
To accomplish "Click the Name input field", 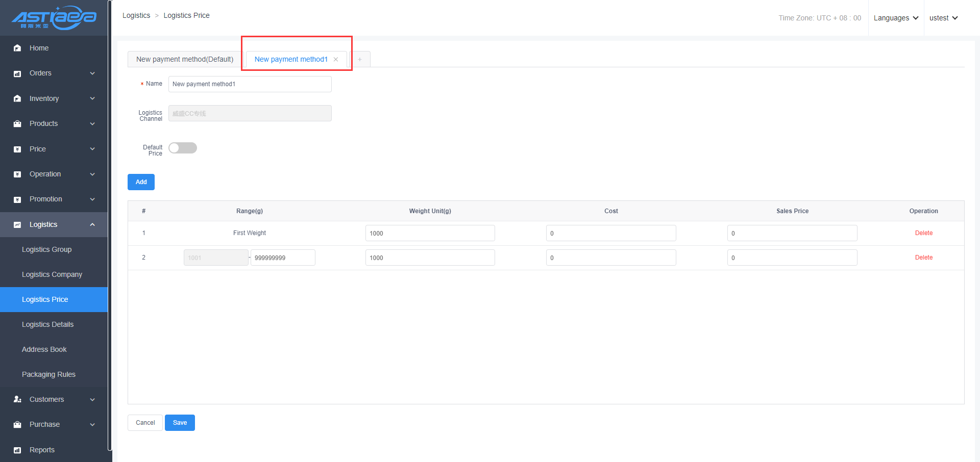I will click(250, 84).
